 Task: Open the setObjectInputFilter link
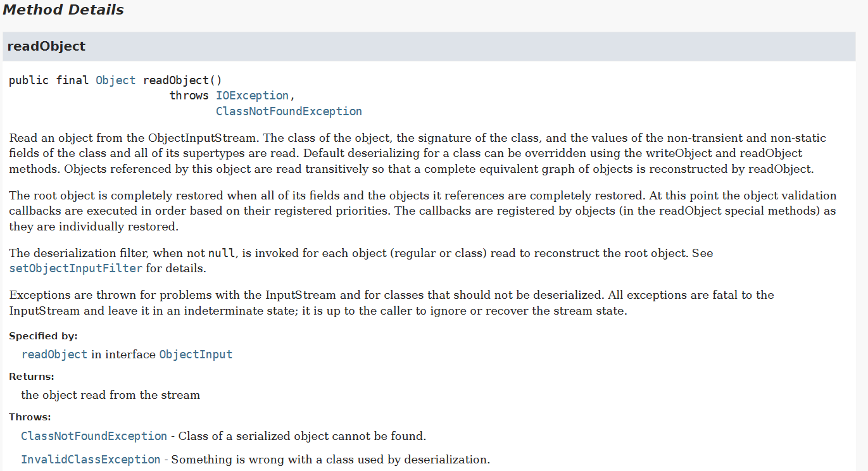(76, 268)
